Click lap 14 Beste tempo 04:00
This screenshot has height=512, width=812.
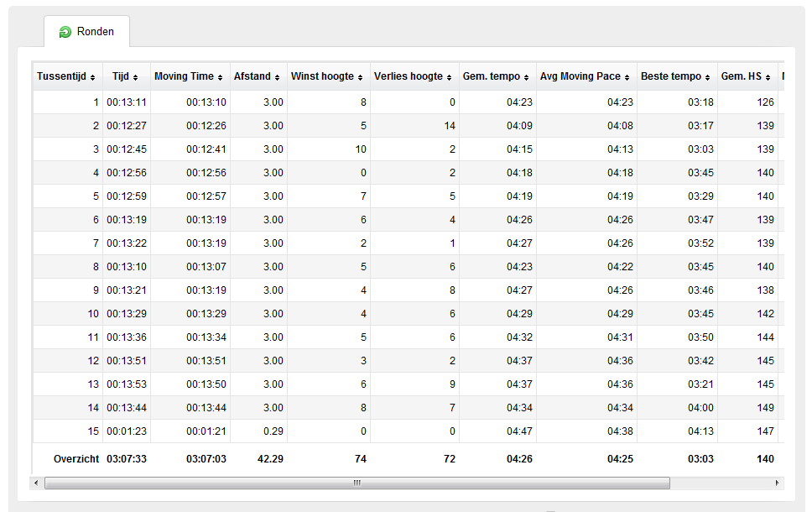click(700, 408)
